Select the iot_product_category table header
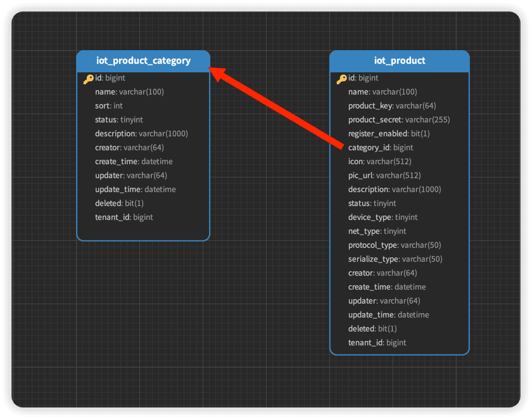This screenshot has width=532, height=419. pyautogui.click(x=143, y=61)
